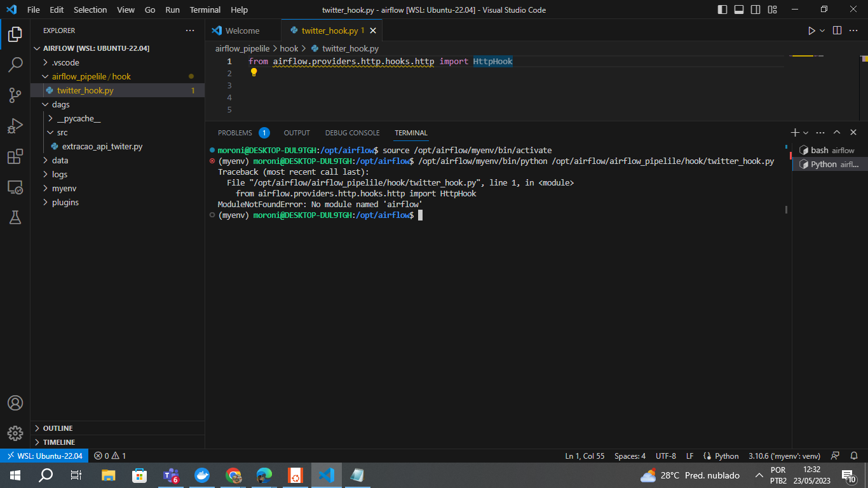Open the Explorer view in activity bar
868x488 pixels.
(x=15, y=34)
